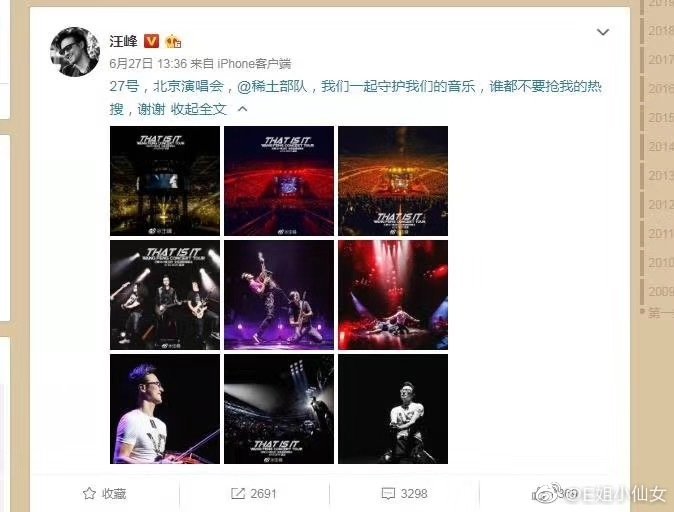Jump to 2011 in the timeline sidebar
Screen dimensions: 674x512
click(660, 233)
